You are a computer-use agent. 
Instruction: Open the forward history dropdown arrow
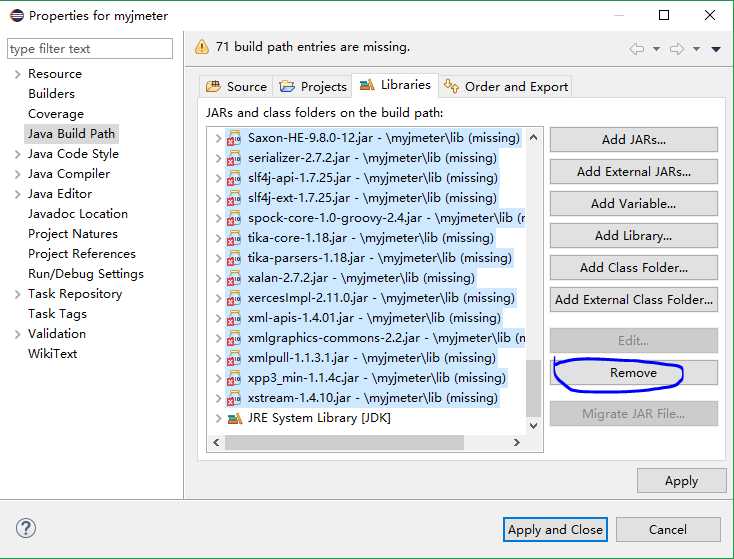697,49
